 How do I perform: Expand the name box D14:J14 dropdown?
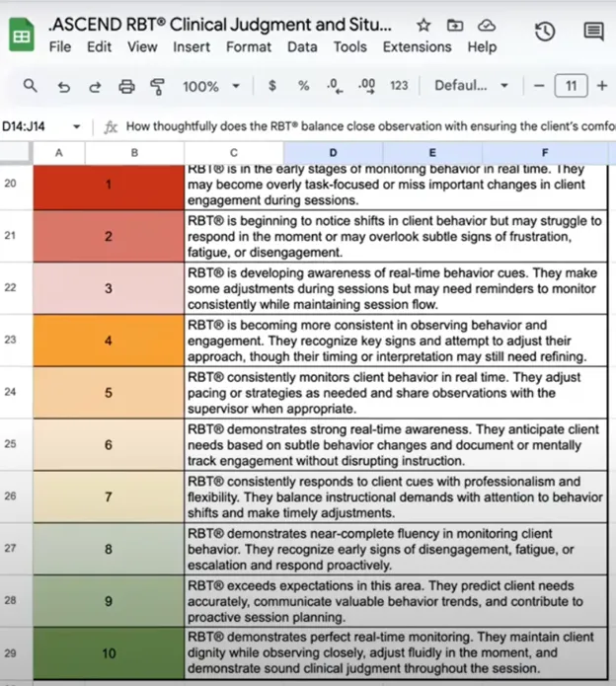[77, 127]
